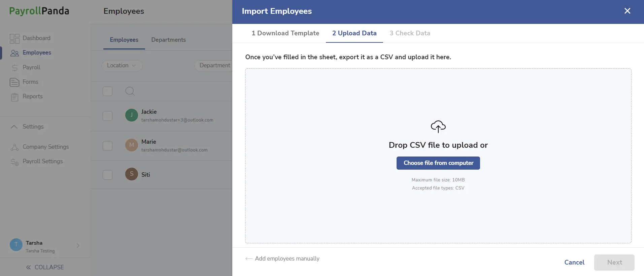This screenshot has width=644, height=276.
Task: Click Jackie's employee name
Action: (149, 112)
